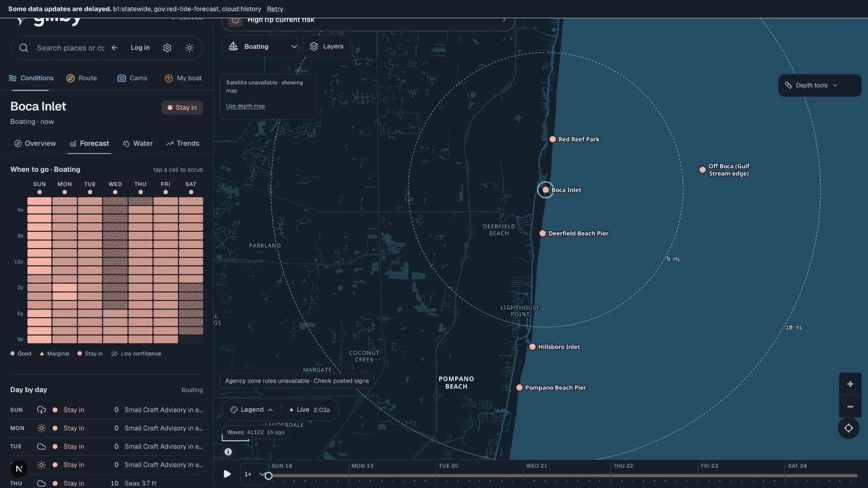Image resolution: width=868 pixels, height=488 pixels.
Task: Open the My boat tab
Action: coord(183,78)
